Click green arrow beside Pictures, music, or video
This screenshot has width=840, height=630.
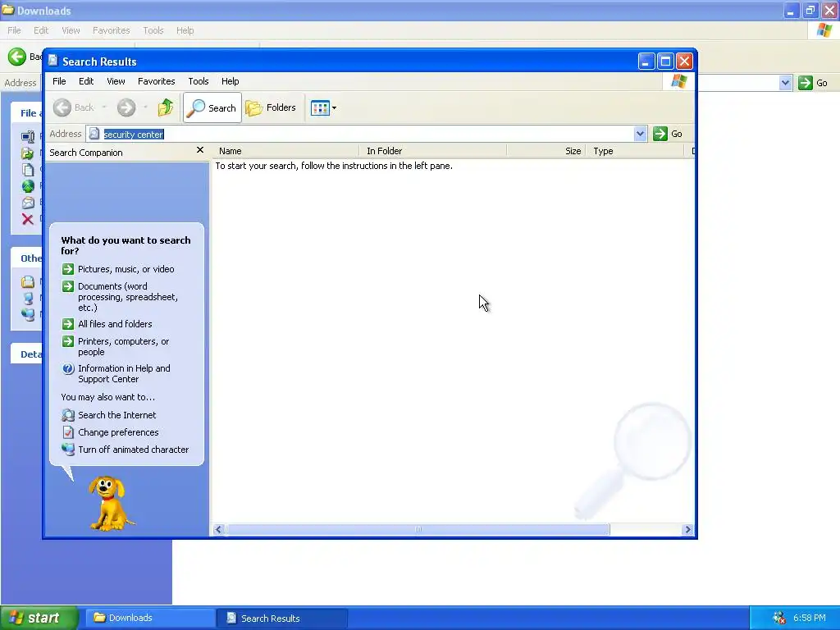click(x=68, y=269)
